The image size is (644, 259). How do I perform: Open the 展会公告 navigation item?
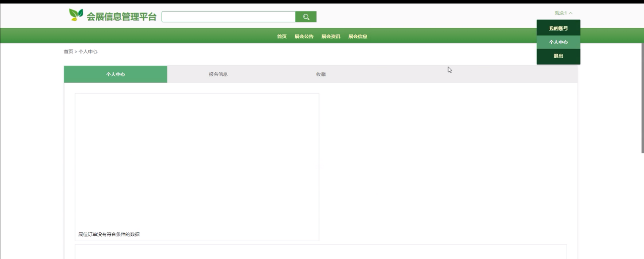304,36
